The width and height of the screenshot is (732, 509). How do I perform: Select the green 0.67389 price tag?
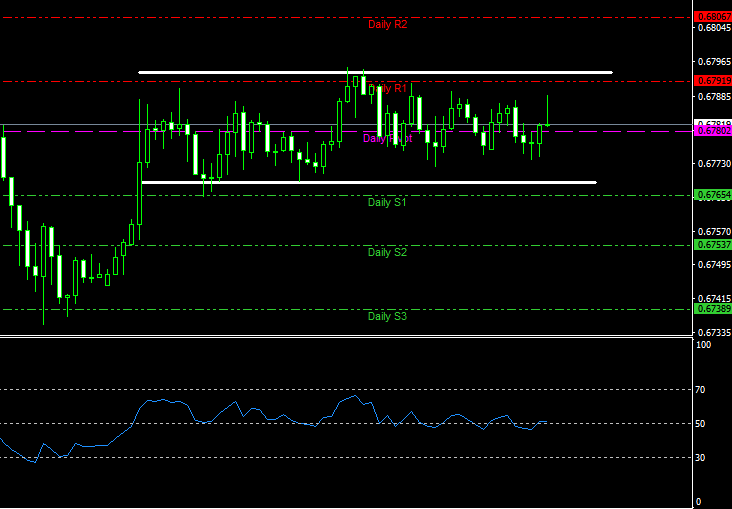[x=713, y=309]
